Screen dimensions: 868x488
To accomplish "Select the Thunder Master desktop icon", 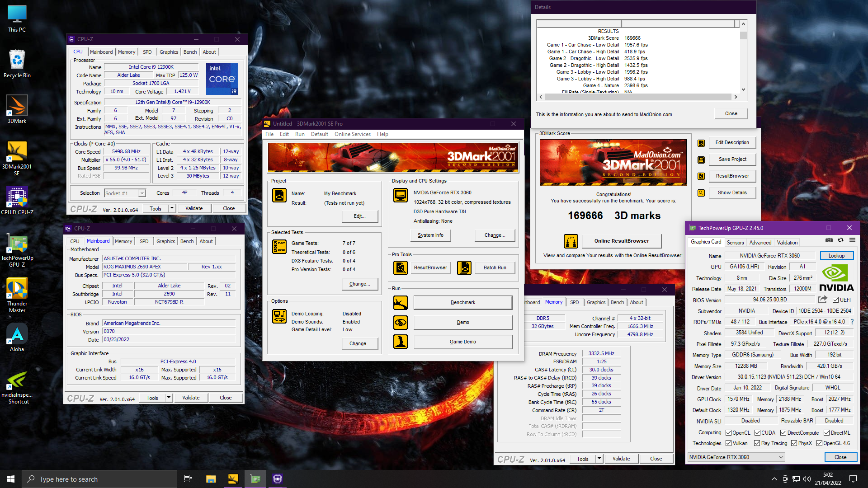I will click(x=17, y=296).
